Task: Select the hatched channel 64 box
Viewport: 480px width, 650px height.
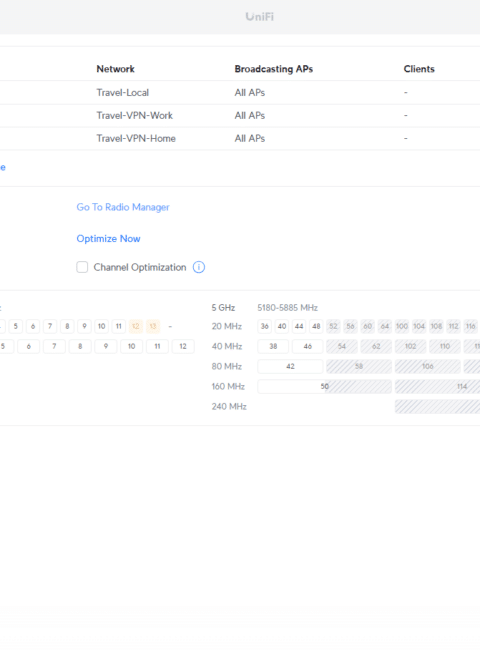Action: pyautogui.click(x=385, y=326)
